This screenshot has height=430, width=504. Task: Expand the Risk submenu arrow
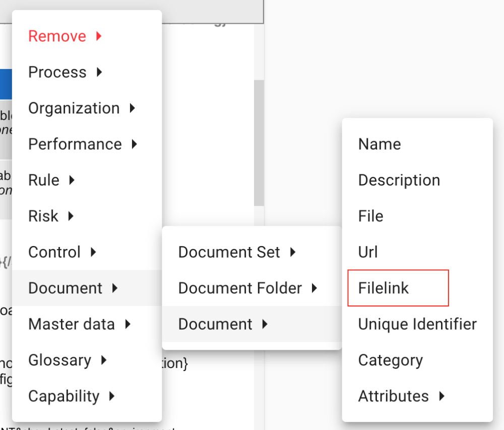[x=71, y=216]
